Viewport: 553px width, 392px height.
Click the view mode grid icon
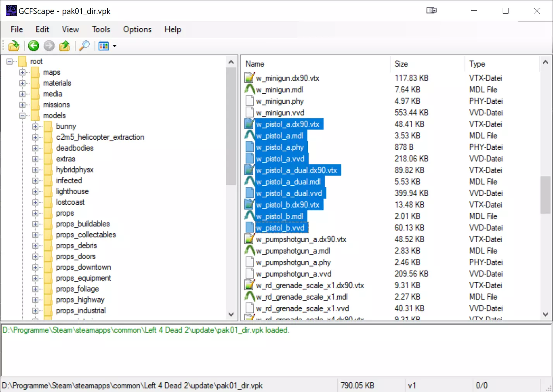(104, 46)
